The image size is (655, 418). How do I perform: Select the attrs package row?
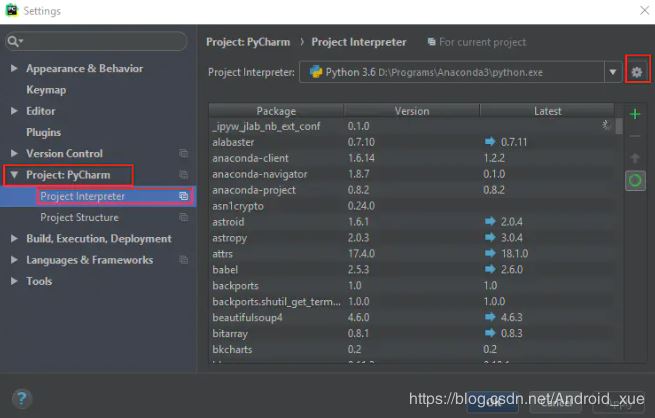[412, 253]
